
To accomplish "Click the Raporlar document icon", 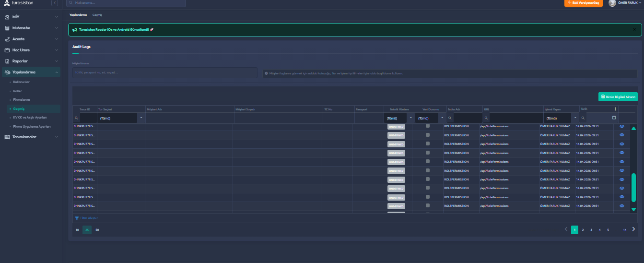I will pyautogui.click(x=7, y=61).
